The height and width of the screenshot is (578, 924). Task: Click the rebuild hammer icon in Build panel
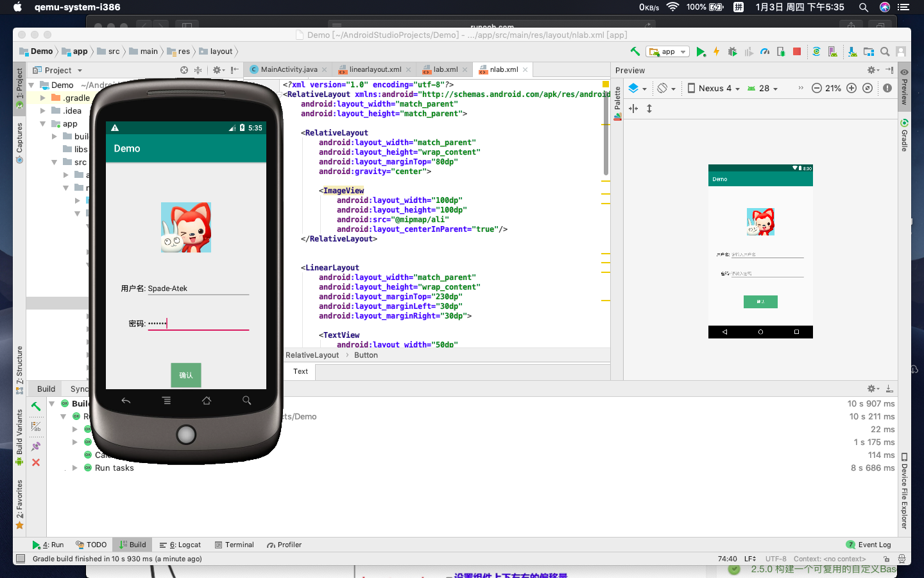point(36,406)
